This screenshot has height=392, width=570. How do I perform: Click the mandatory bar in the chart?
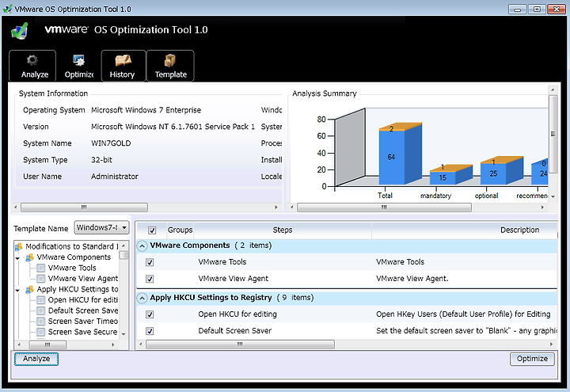[450, 174]
